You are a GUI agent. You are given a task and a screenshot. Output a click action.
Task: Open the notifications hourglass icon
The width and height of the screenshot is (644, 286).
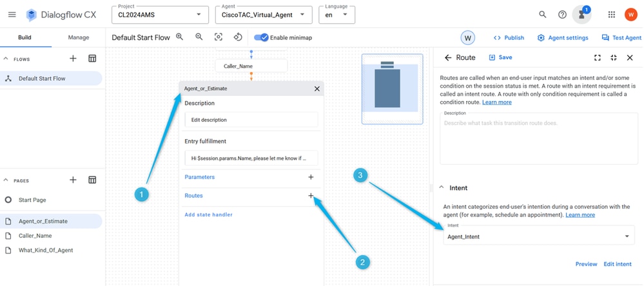(x=581, y=15)
